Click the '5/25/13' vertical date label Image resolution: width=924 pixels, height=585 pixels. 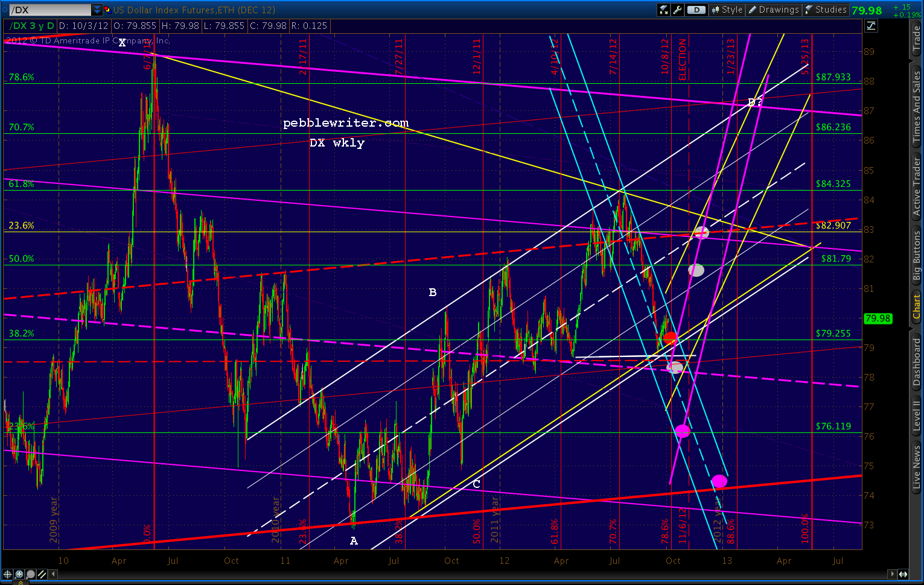(805, 57)
